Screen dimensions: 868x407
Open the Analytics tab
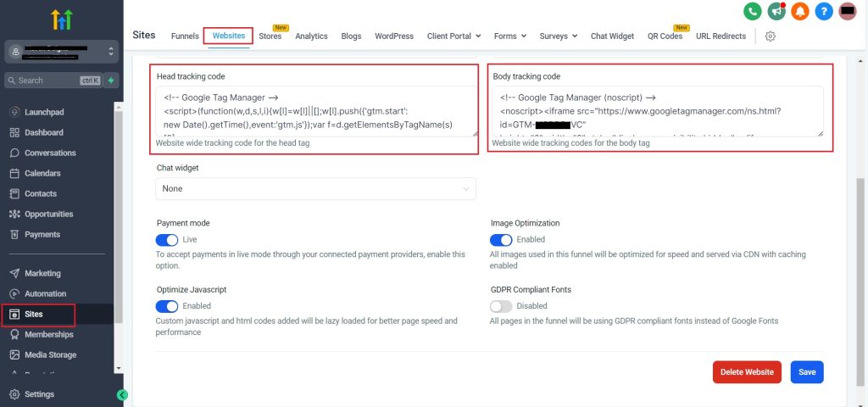(311, 36)
